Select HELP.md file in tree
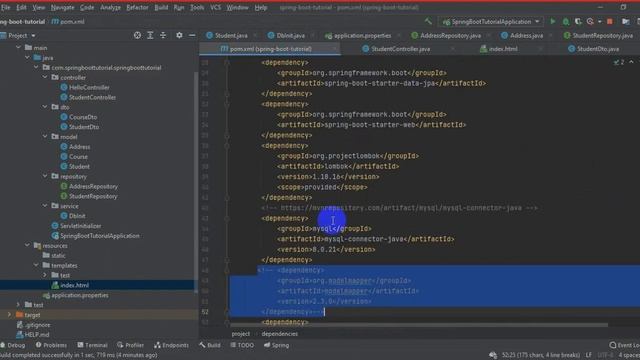The height and width of the screenshot is (360, 640). coord(37,335)
